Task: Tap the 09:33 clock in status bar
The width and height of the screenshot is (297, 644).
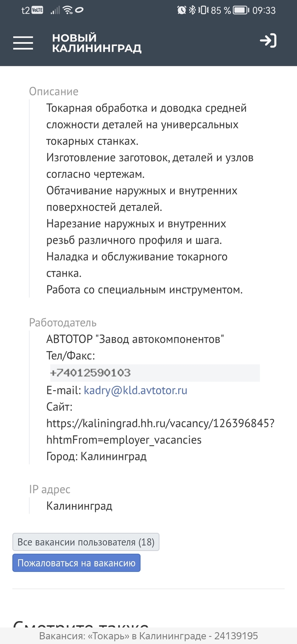Action: tap(264, 10)
